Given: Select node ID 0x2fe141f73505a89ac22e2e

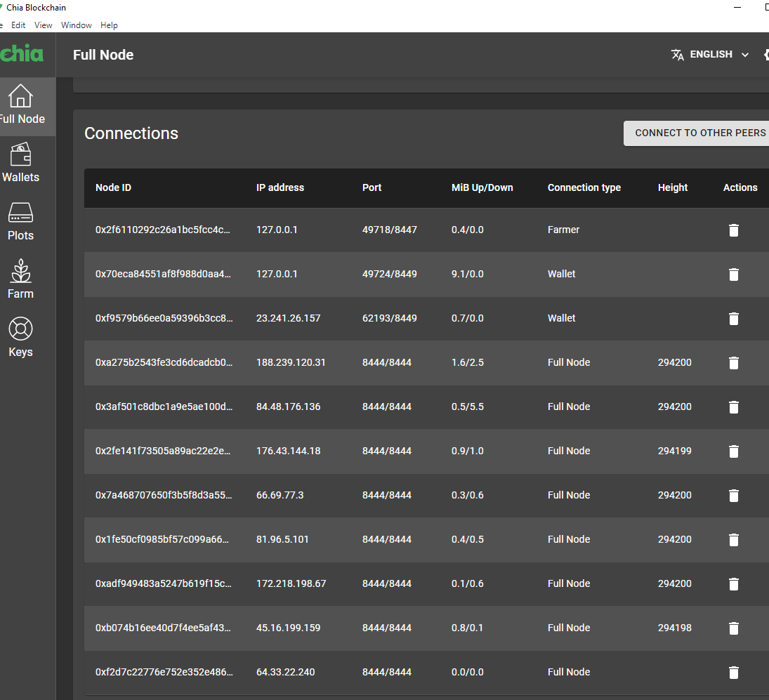Looking at the screenshot, I should coord(163,451).
